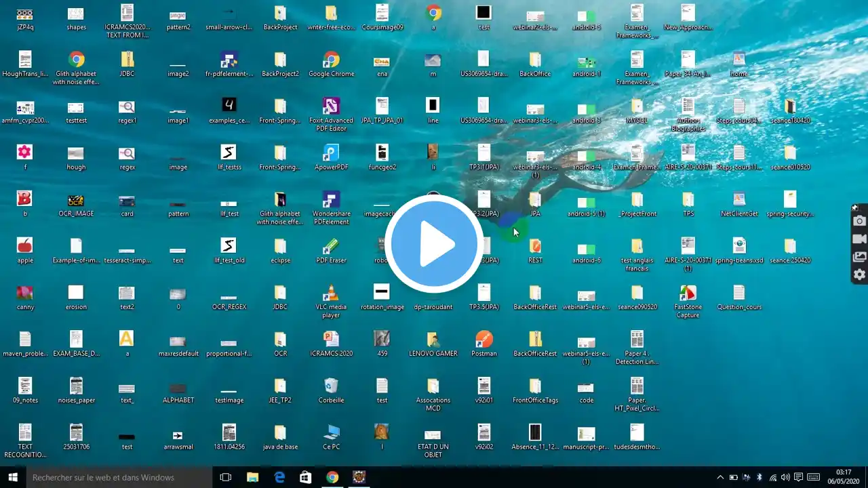Viewport: 868px width, 488px height.
Task: Select the TP3.5(JPA) document
Action: 484,298
